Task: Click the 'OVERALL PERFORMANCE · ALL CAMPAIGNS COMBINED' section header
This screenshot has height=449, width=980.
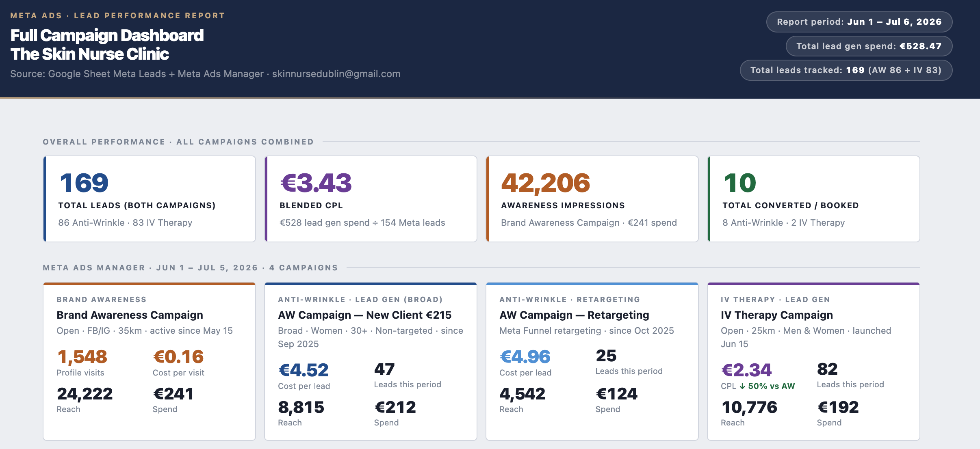Action: pos(178,142)
